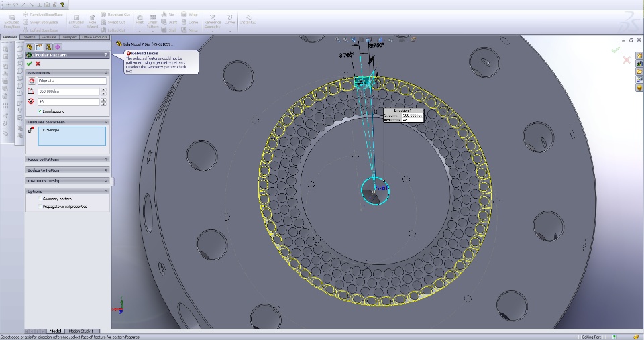
Task: Click the Mirror tool
Action: (x=190, y=30)
